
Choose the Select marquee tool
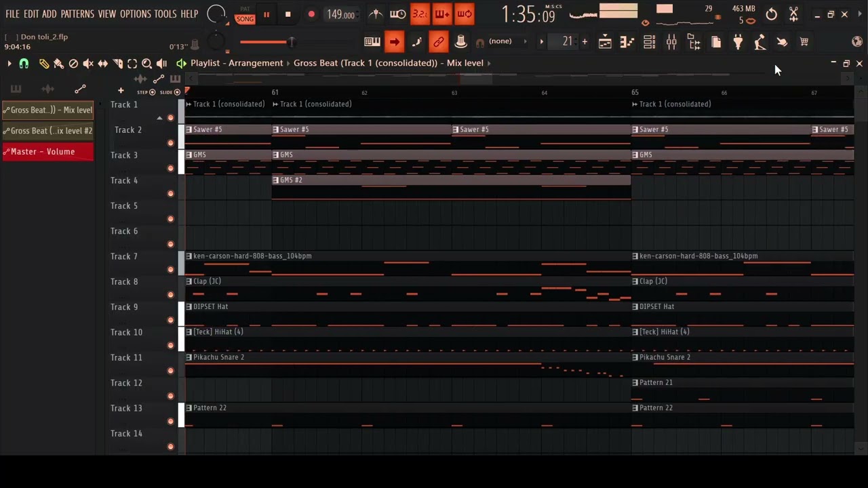[132, 64]
